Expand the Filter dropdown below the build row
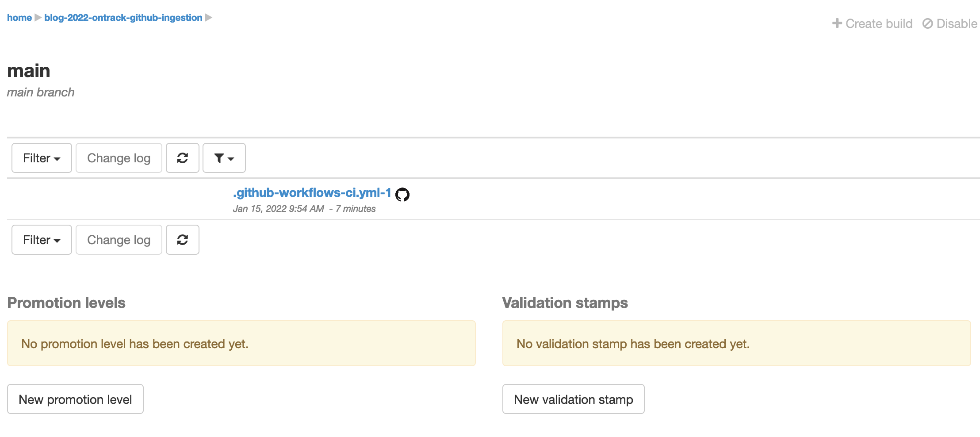The height and width of the screenshot is (437, 980). point(42,240)
